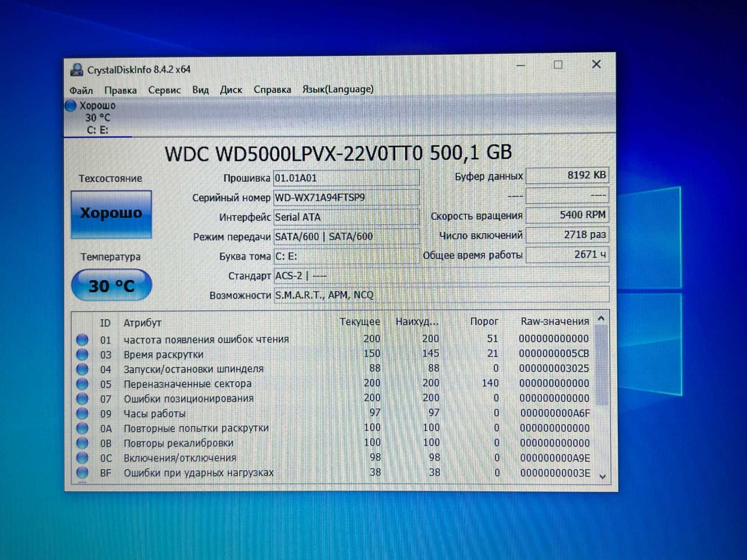Click the Буква тома field C: E:

(x=346, y=256)
